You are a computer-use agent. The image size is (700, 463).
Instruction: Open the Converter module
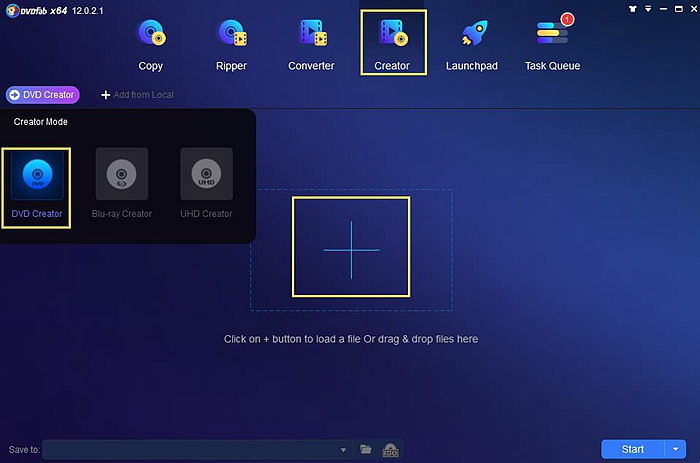tap(311, 43)
